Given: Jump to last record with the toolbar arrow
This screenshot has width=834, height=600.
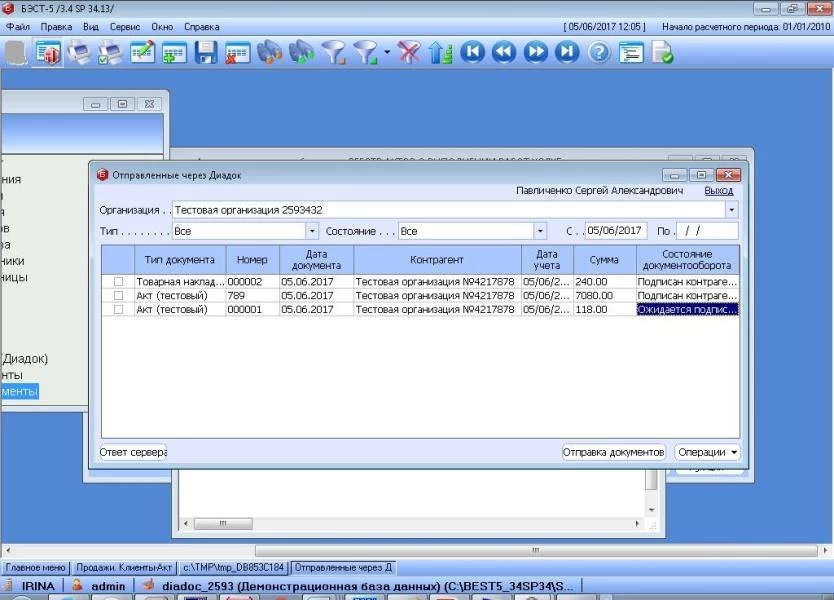Looking at the screenshot, I should tap(567, 52).
